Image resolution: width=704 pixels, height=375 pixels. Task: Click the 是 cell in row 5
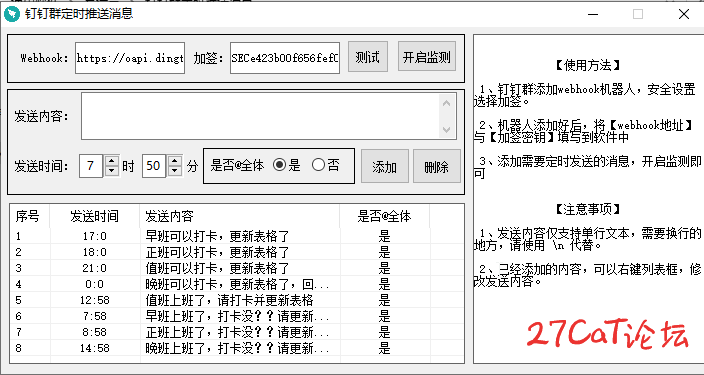pyautogui.click(x=384, y=300)
